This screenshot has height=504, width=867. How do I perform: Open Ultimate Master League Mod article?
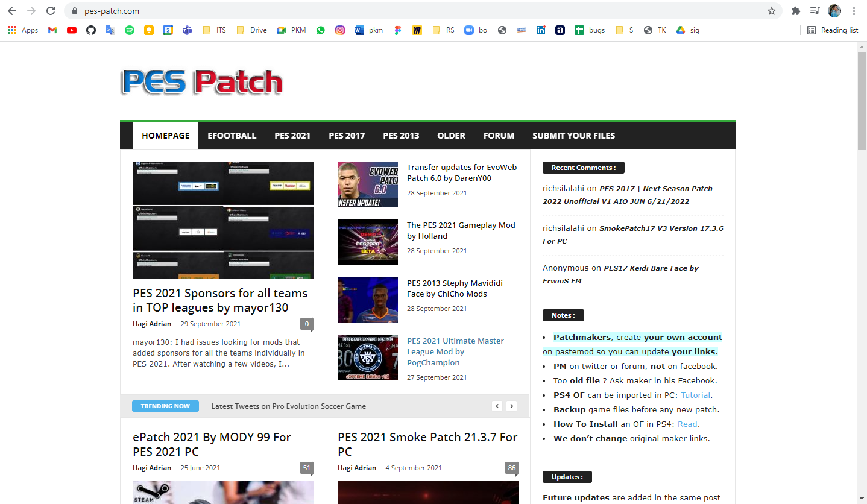pos(455,351)
